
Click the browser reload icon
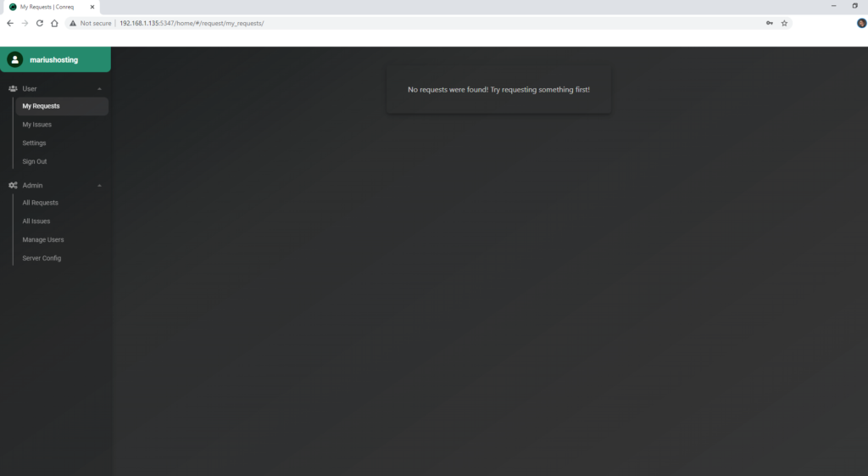point(39,23)
